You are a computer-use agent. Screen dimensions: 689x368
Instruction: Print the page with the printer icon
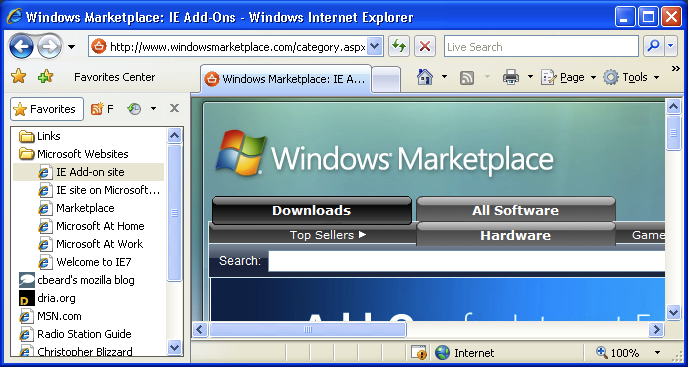pyautogui.click(x=511, y=78)
